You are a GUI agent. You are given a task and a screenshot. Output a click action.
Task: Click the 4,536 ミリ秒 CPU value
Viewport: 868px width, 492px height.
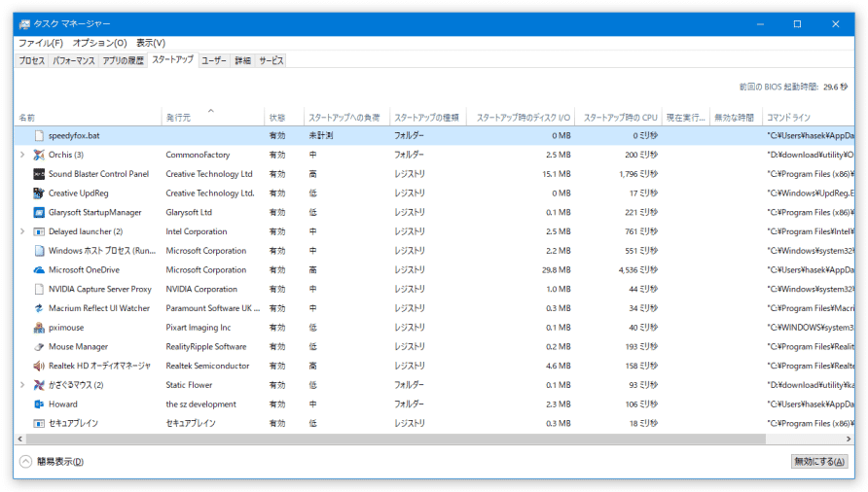point(637,270)
